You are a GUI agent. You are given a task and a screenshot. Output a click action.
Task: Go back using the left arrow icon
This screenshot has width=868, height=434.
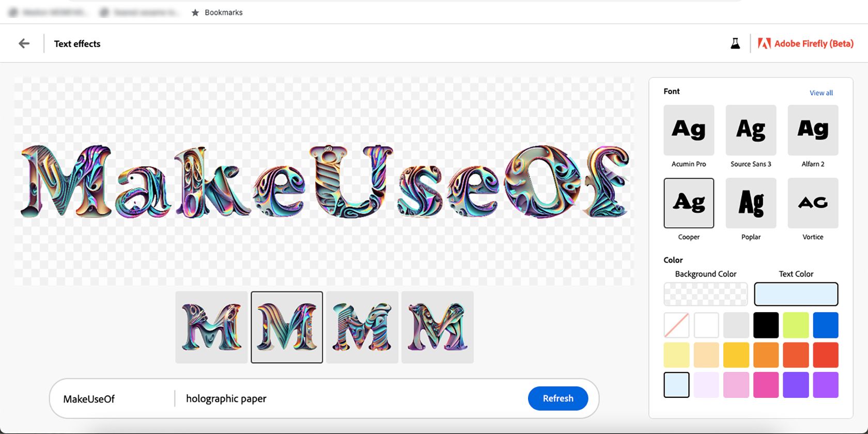24,43
